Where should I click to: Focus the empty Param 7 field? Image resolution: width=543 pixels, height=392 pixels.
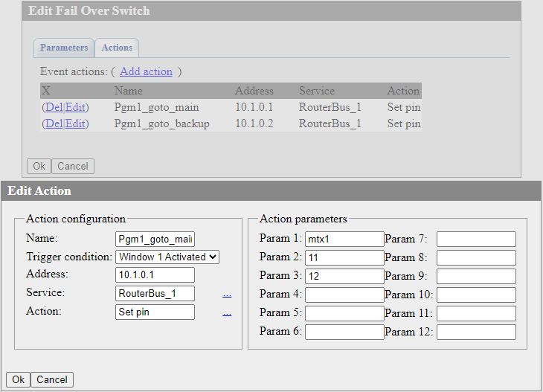click(x=476, y=239)
